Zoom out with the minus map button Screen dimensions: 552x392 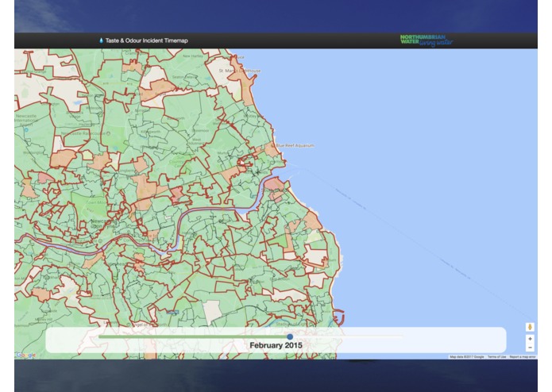(531, 348)
